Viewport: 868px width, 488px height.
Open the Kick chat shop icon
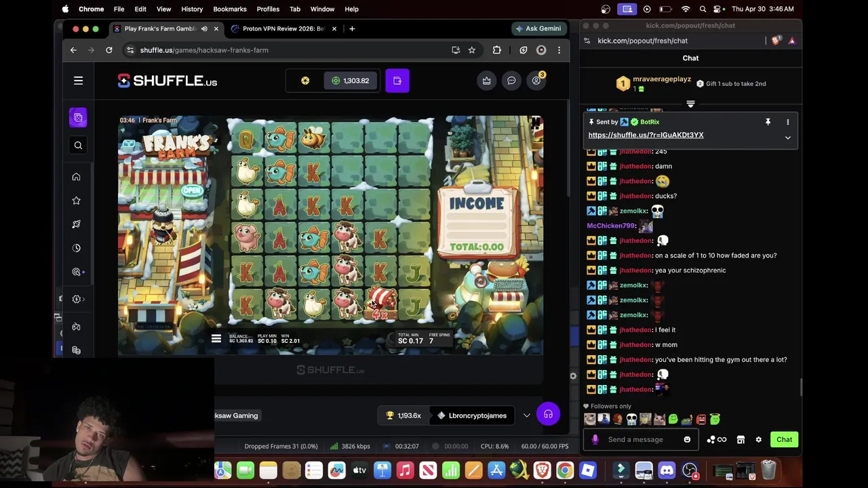point(741,439)
